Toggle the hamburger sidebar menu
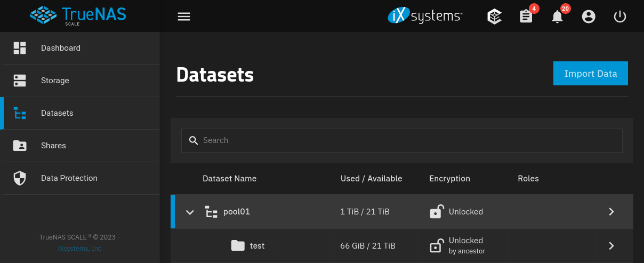Image resolution: width=644 pixels, height=263 pixels. coord(184,17)
